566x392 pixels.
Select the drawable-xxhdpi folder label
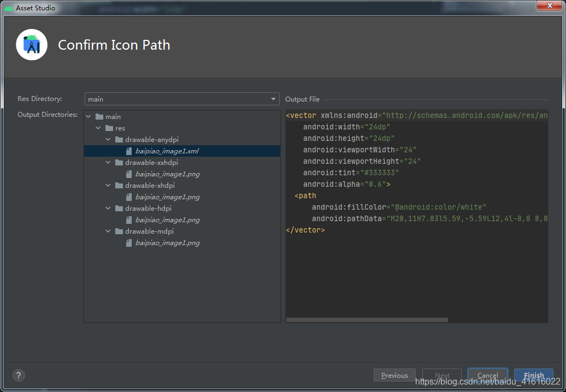pos(152,163)
